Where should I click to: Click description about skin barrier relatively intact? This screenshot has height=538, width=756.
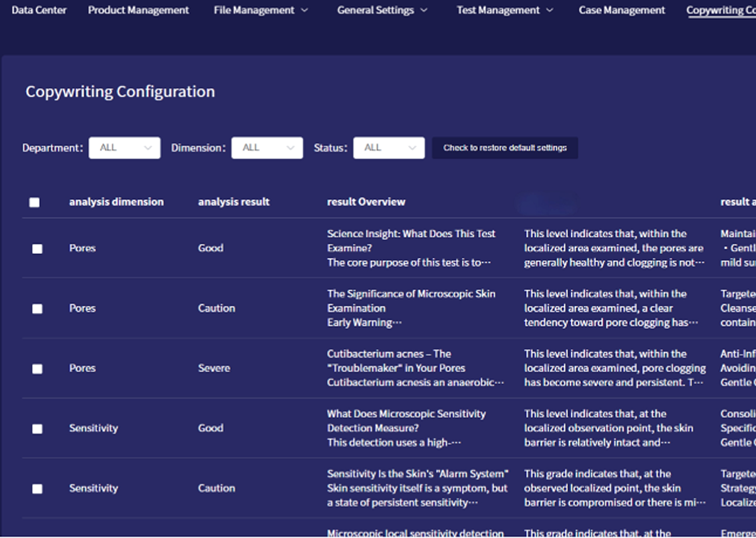(x=608, y=428)
